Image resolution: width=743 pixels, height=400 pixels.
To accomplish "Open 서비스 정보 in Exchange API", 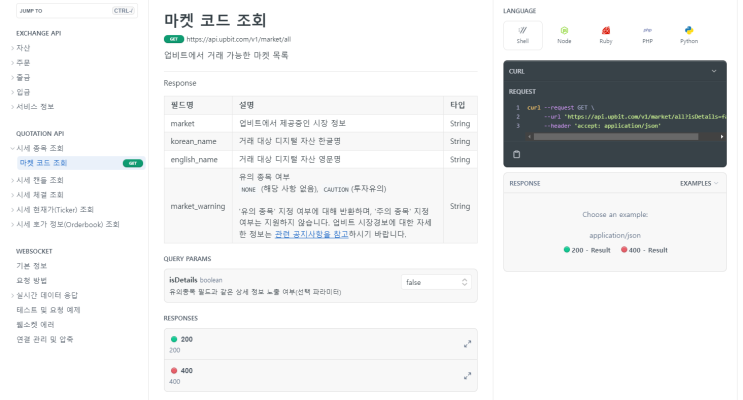I will [35, 106].
